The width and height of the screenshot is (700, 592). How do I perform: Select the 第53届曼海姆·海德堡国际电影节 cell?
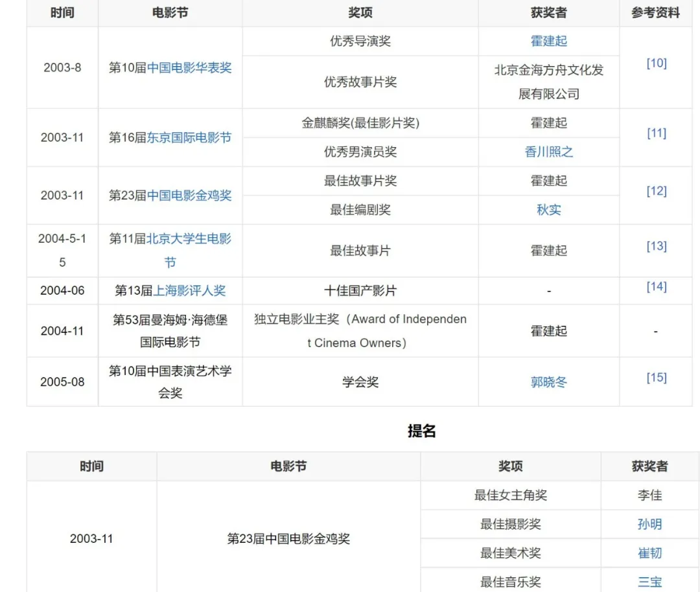[170, 331]
